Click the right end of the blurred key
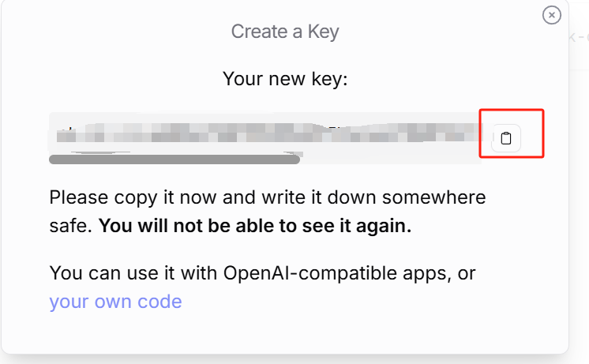 click(466, 132)
